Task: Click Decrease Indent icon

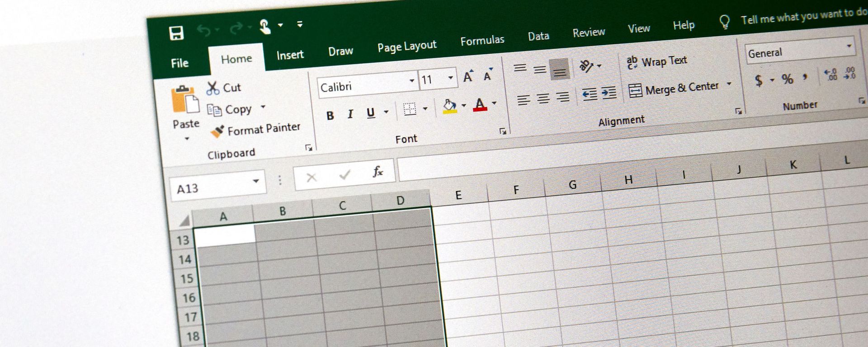Action: [x=590, y=94]
